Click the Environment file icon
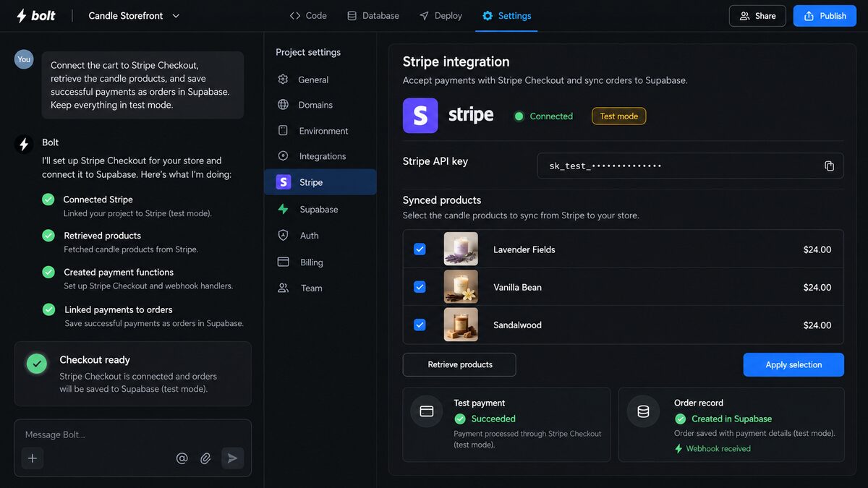The height and width of the screenshot is (488, 868). (x=284, y=131)
